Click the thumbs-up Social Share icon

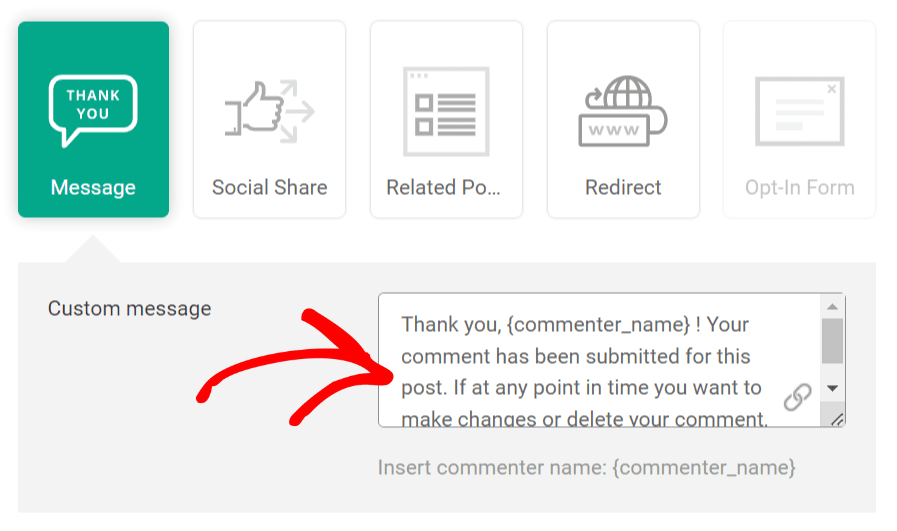pyautogui.click(x=269, y=110)
